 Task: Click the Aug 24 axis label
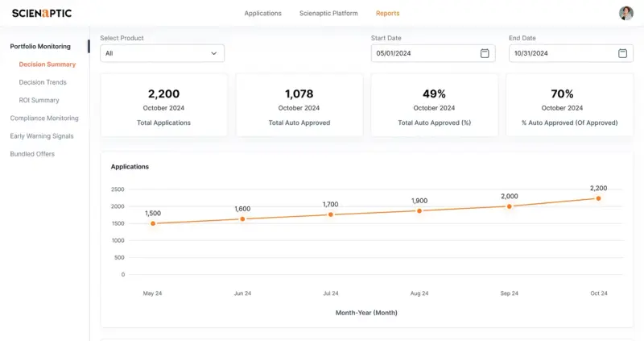coord(419,293)
